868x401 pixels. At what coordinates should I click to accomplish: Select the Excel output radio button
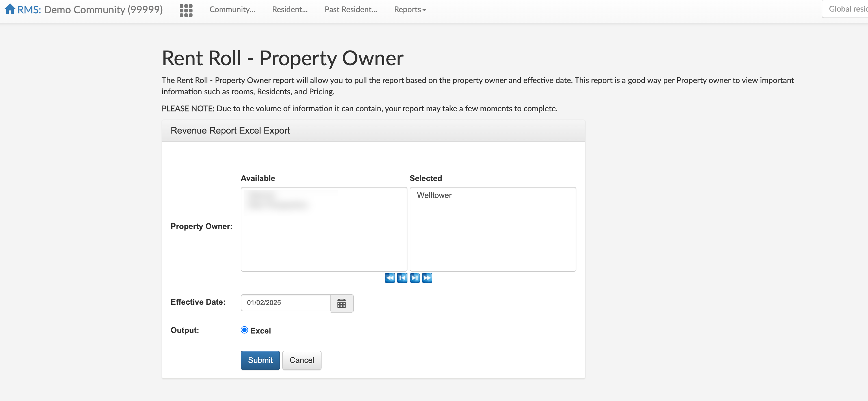[244, 330]
